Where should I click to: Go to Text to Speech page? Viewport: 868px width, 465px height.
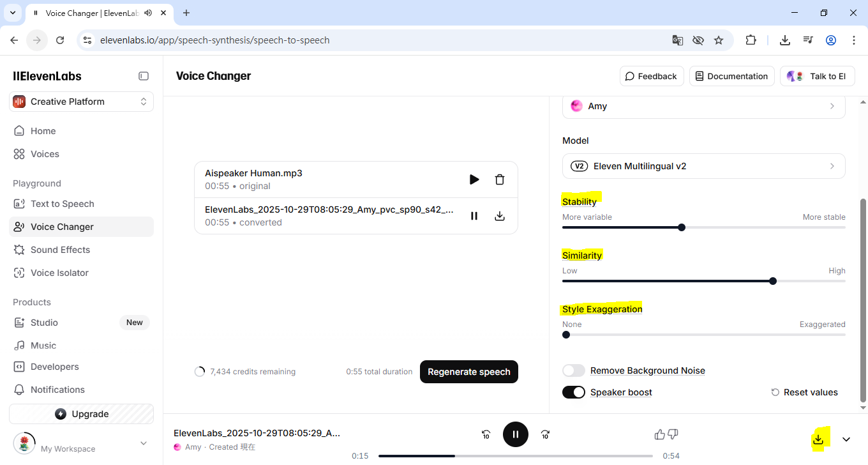tap(63, 204)
